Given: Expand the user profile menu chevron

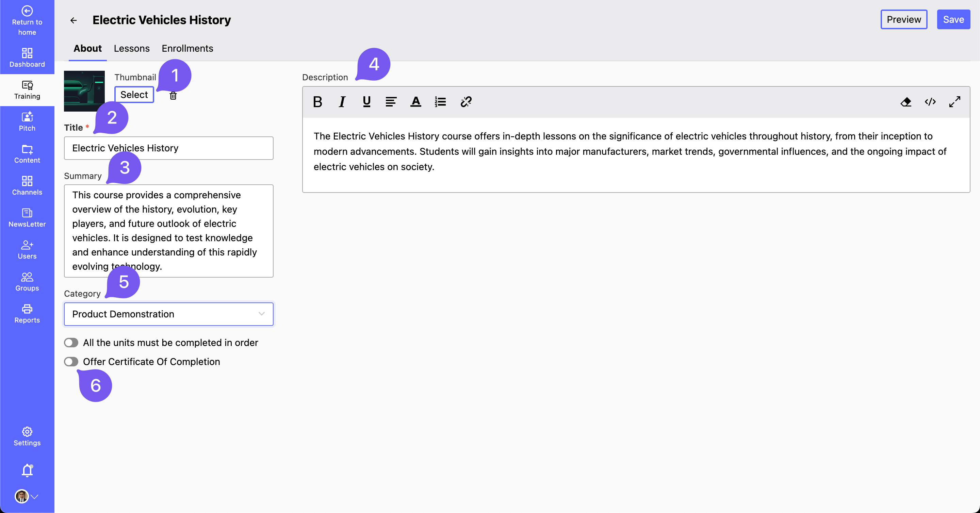Looking at the screenshot, I should 35,496.
